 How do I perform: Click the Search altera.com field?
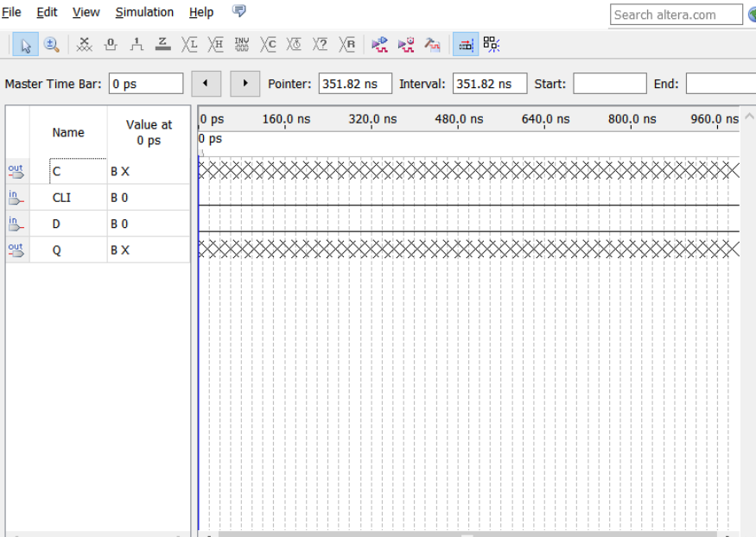pos(677,15)
